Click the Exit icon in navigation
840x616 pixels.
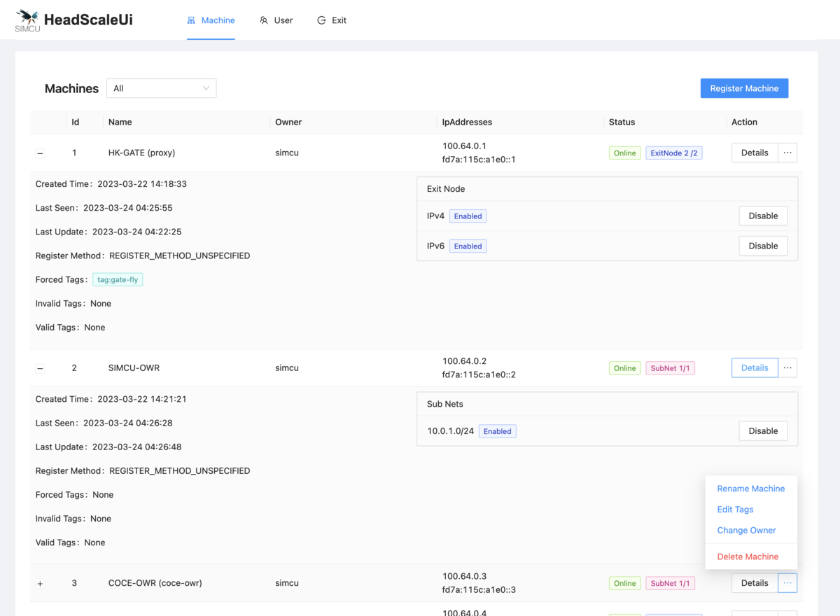tap(321, 20)
